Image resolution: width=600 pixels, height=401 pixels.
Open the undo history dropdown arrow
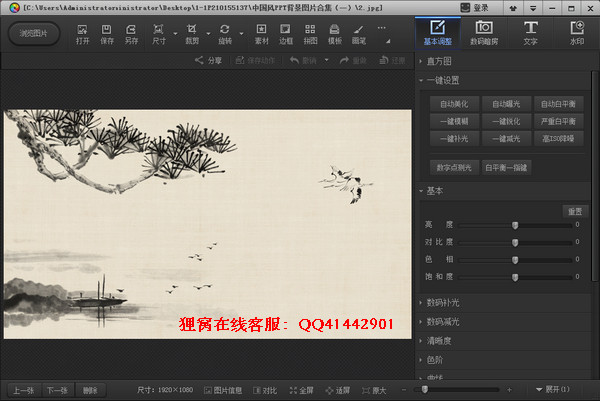pos(326,60)
